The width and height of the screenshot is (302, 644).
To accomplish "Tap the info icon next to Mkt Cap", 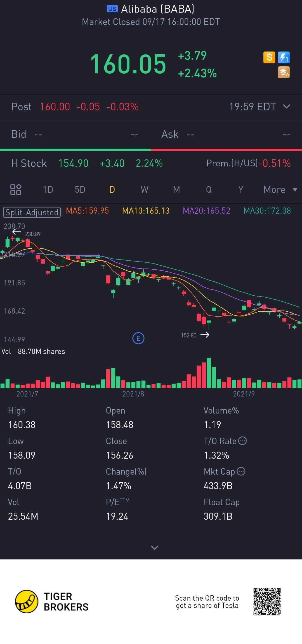I will click(x=241, y=472).
